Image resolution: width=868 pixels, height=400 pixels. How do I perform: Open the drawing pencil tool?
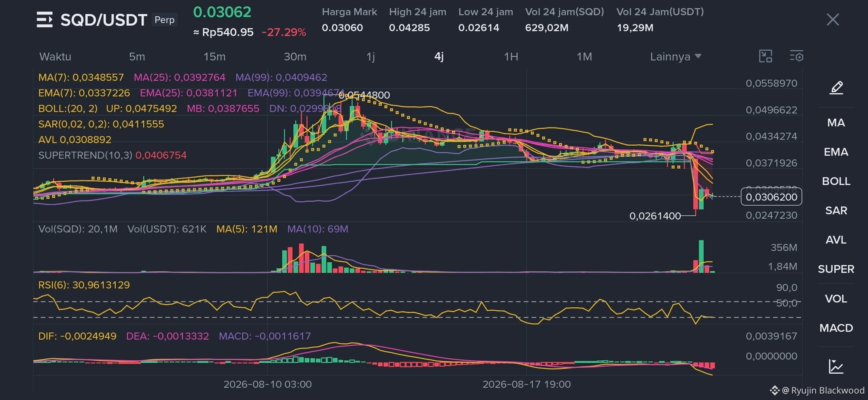coord(836,88)
